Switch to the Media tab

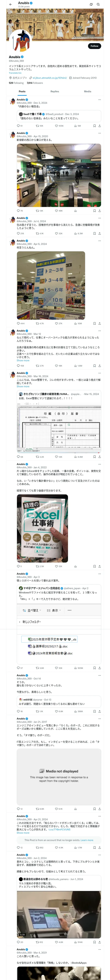pyautogui.click(x=88, y=91)
